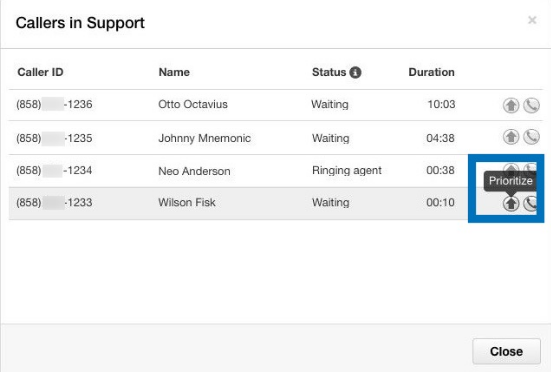Select the Johnny Mnemonic name cell
Screen dimensions: 551x372
point(205,138)
